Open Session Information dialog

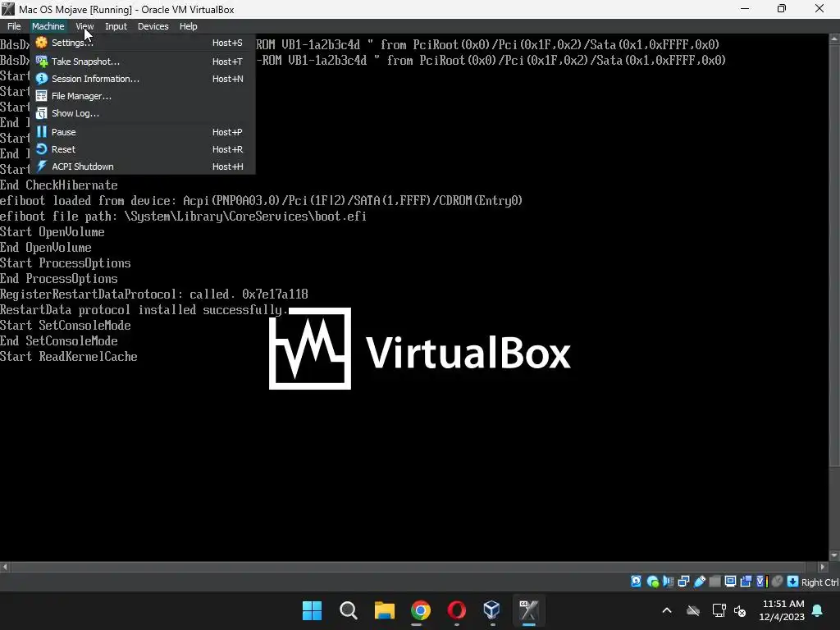point(142,79)
